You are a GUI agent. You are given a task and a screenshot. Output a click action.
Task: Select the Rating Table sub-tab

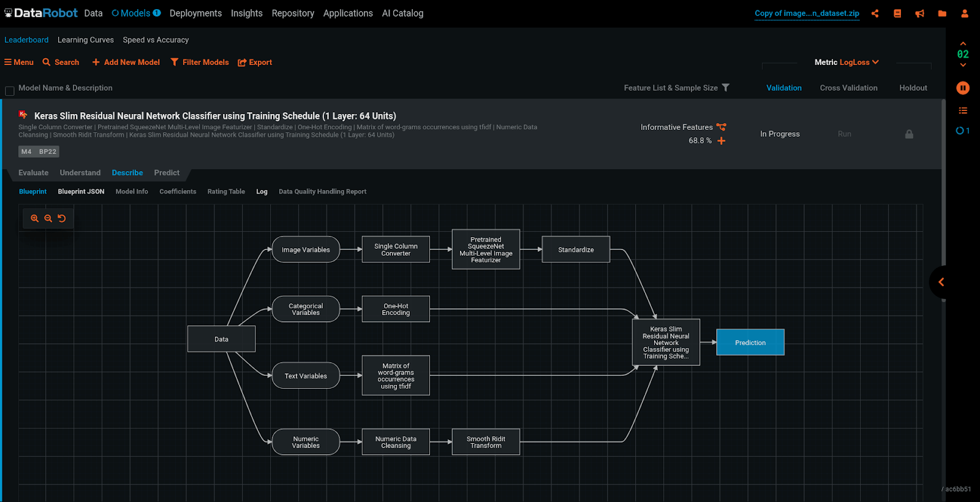[226, 192]
